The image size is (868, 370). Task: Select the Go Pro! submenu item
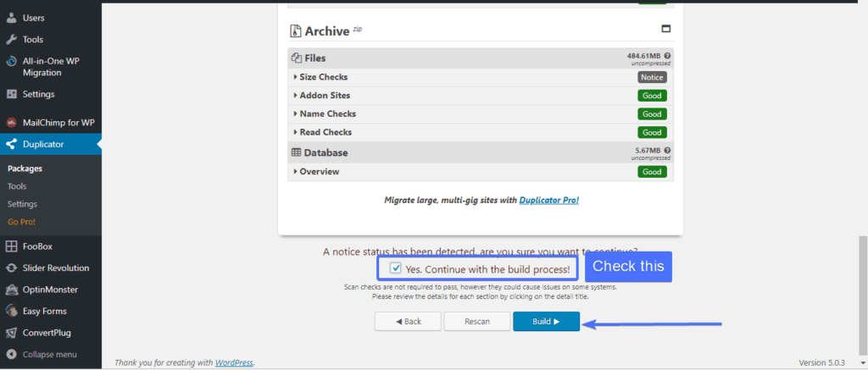coord(21,222)
